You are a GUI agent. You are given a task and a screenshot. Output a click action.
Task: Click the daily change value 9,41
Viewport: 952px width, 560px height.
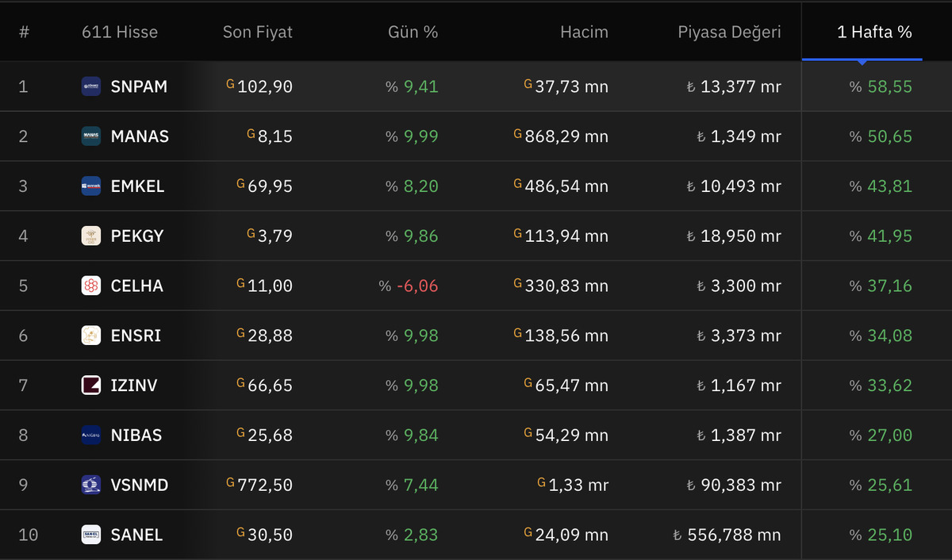420,86
